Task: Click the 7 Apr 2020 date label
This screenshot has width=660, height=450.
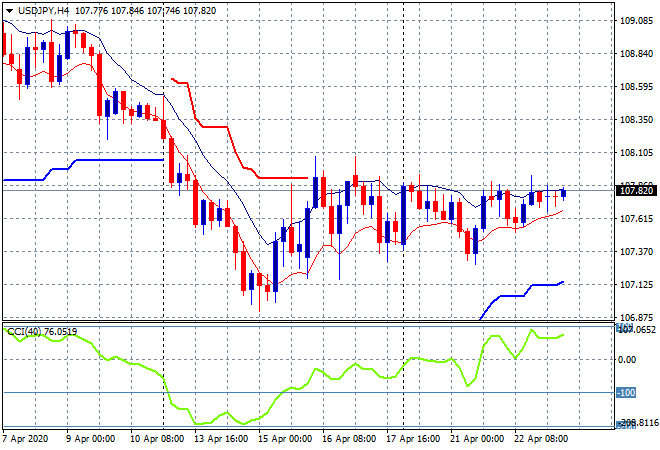Action: tap(25, 439)
